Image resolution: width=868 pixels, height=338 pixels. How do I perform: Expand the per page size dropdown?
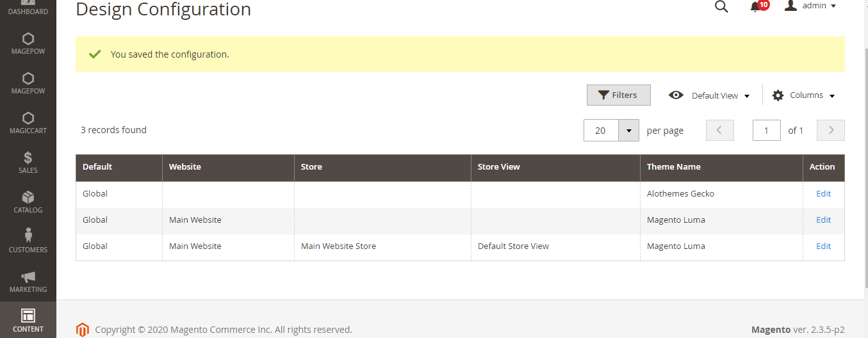tap(628, 131)
